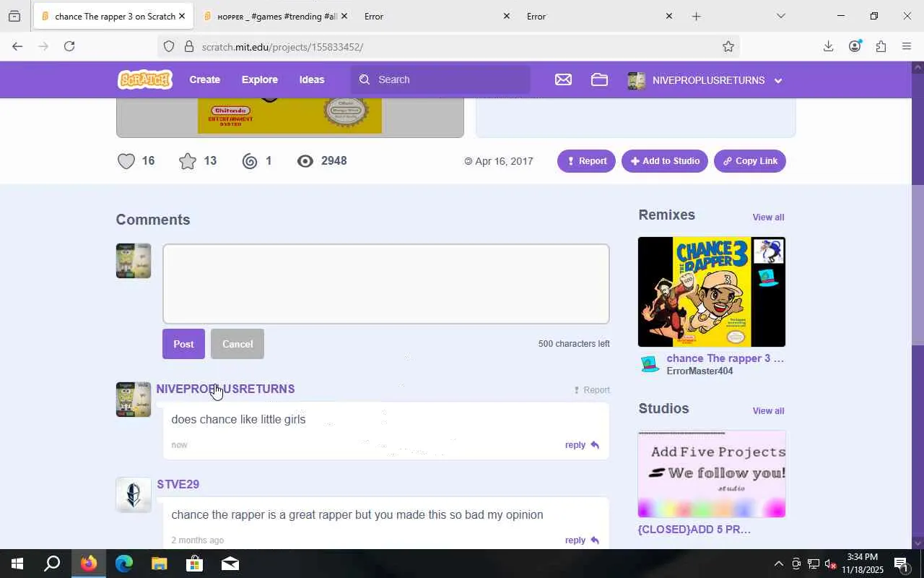Click the eye views icon
The height and width of the screenshot is (578, 924).
point(305,161)
